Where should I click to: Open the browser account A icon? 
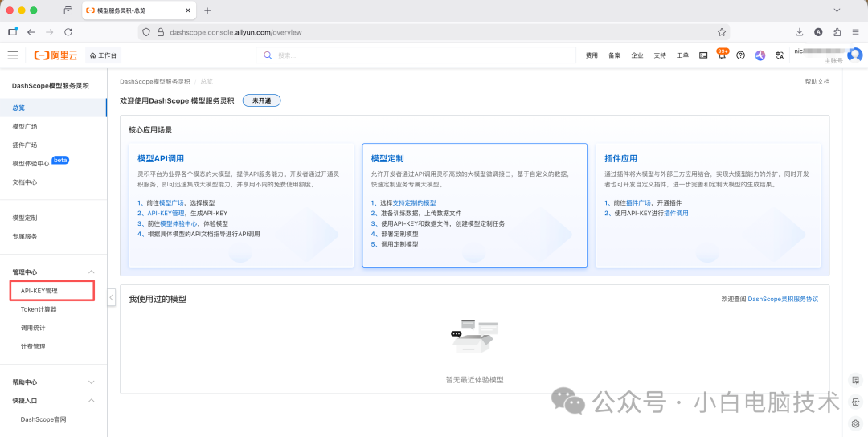818,32
